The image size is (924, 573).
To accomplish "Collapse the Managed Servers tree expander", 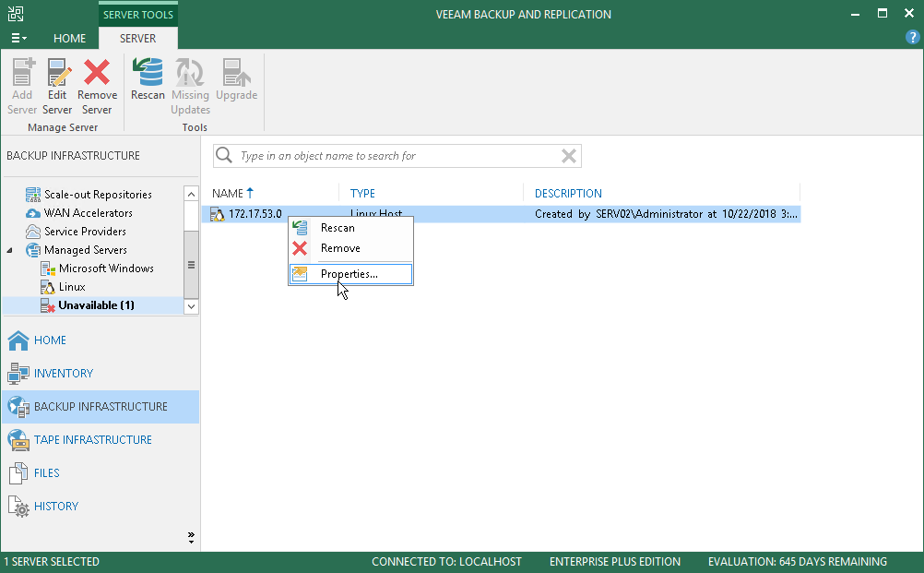I will [9, 251].
